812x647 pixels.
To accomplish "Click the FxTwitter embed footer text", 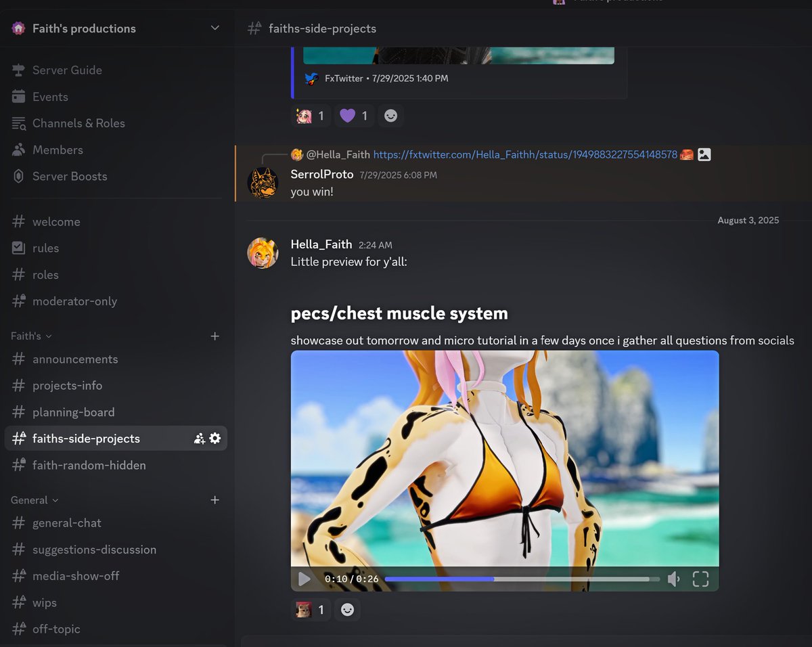I will [386, 79].
